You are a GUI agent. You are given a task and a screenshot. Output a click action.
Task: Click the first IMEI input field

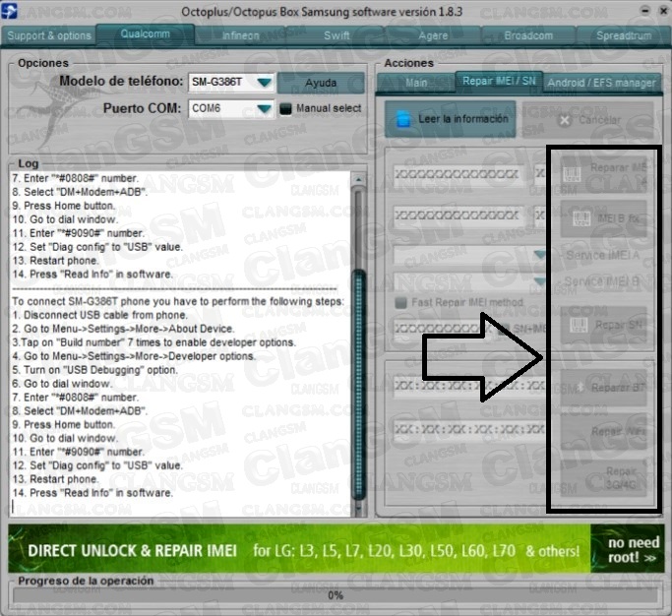[458, 174]
